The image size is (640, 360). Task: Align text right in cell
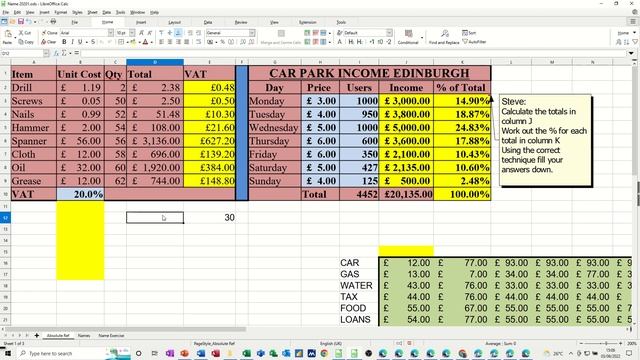tap(178, 42)
